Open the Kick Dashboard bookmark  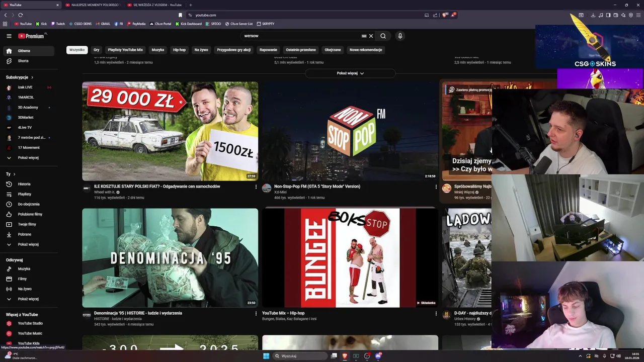pos(188,24)
